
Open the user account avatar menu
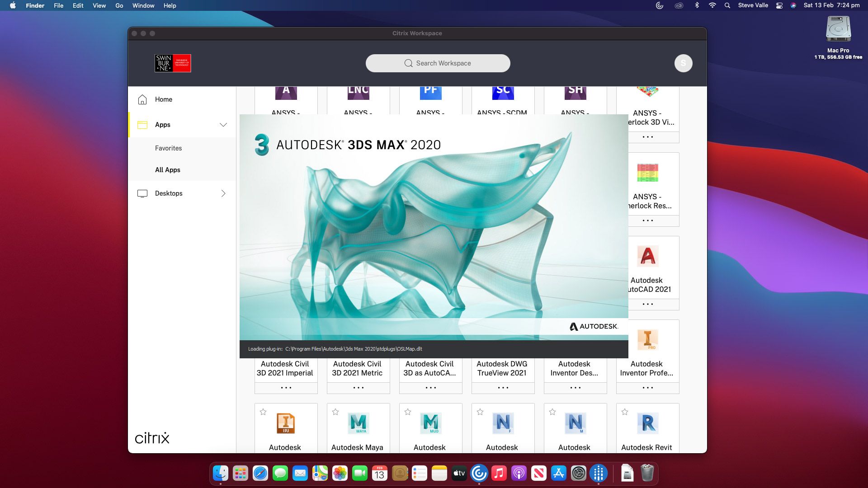683,63
